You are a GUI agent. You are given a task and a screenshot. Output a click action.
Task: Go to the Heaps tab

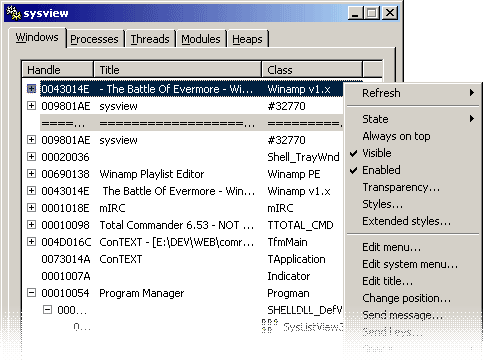pyautogui.click(x=247, y=39)
